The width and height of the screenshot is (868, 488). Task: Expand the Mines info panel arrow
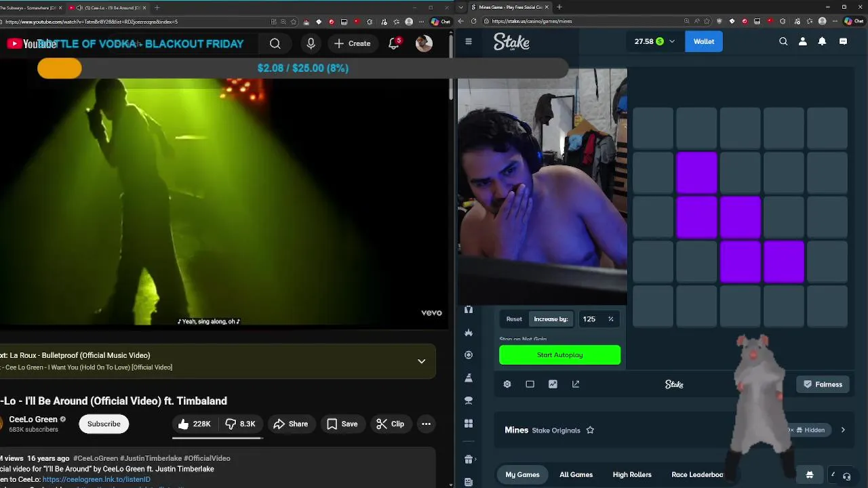pyautogui.click(x=843, y=430)
